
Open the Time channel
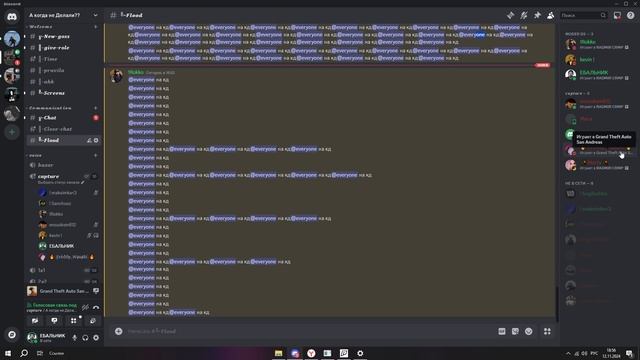[x=63, y=59]
